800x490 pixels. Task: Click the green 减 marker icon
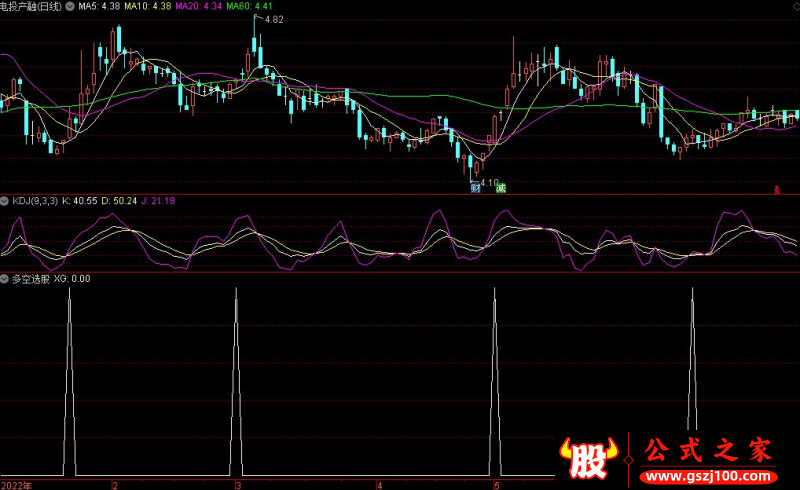tap(501, 188)
